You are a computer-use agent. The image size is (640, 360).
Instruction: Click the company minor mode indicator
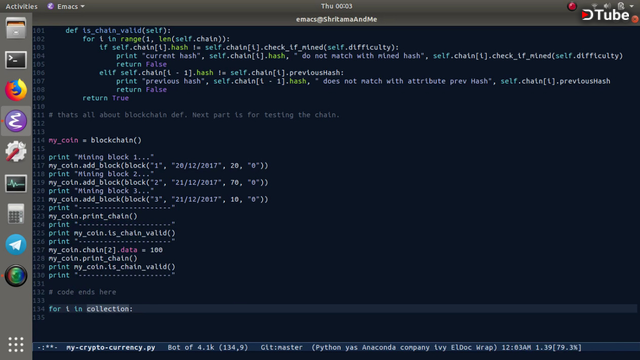(x=415, y=347)
